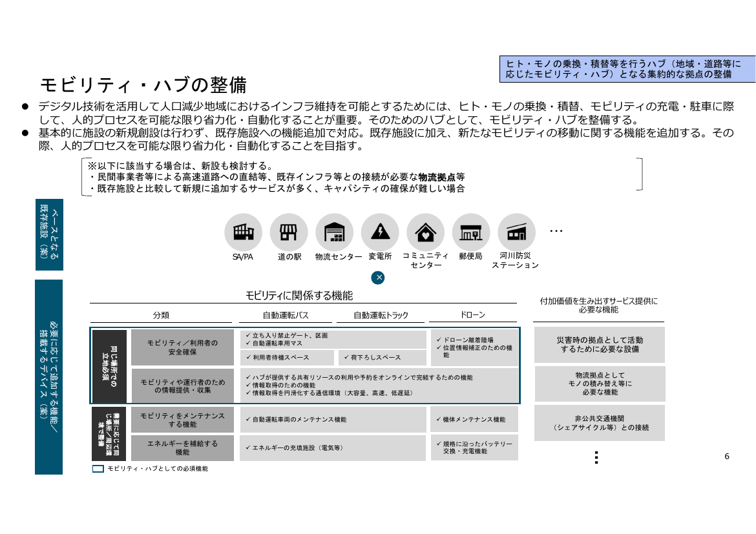Click the 非公共交通機関（シェアサイクル等）との接続 box

(599, 423)
